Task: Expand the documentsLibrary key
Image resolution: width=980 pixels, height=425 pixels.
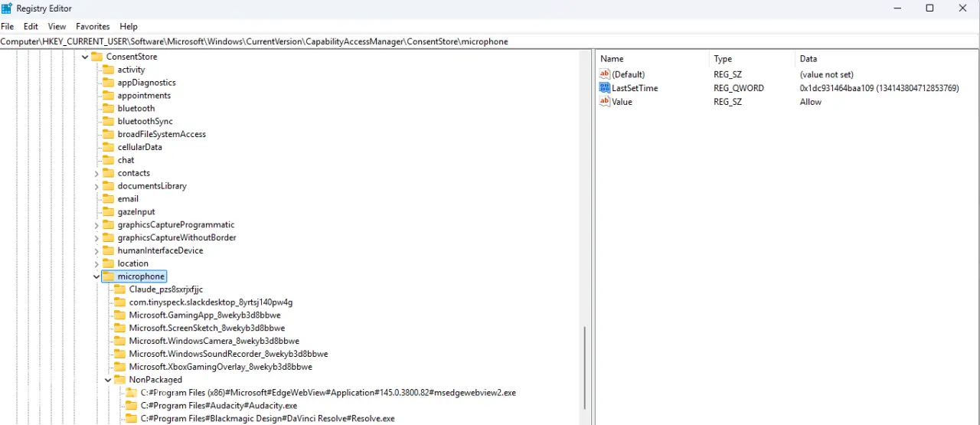Action: [x=96, y=186]
